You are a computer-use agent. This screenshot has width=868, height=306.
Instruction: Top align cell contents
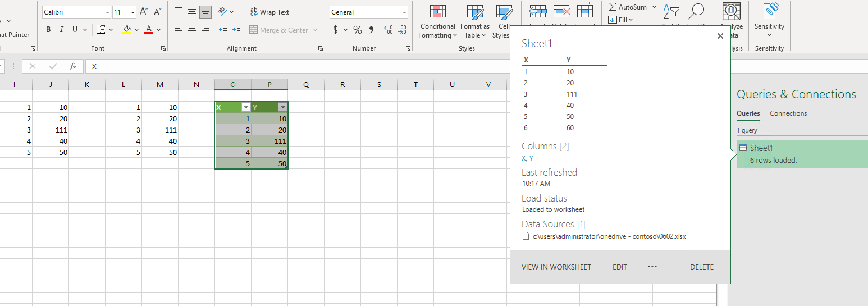[179, 12]
